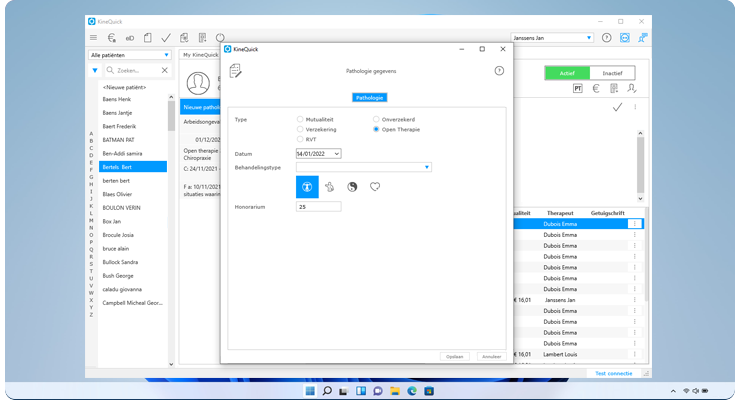Click the eID card reader icon
The width and height of the screenshot is (740, 400).
pos(130,38)
